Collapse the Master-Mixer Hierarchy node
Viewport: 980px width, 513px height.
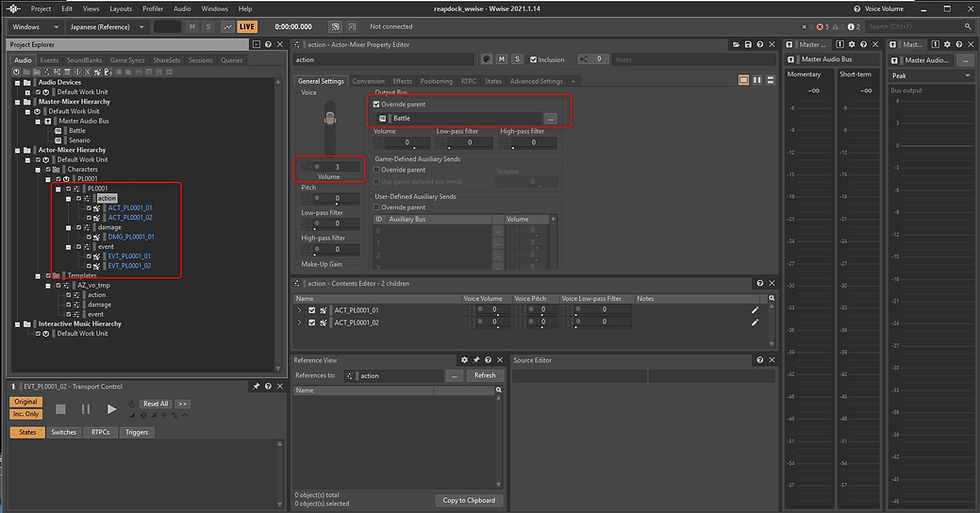click(18, 102)
